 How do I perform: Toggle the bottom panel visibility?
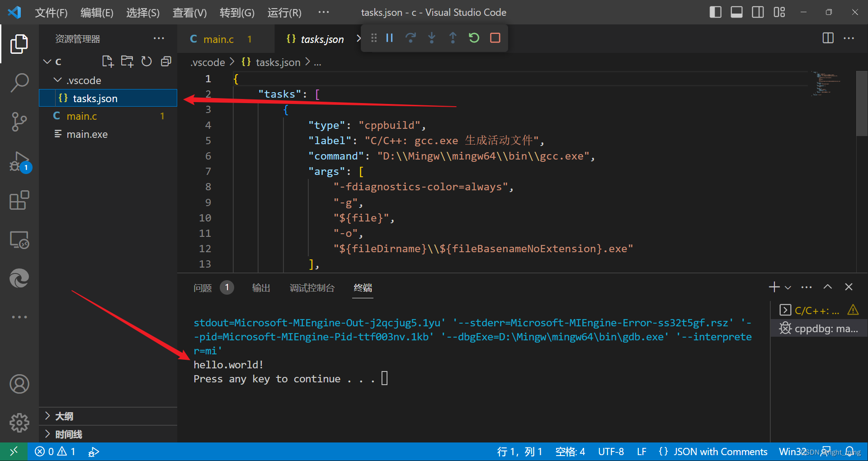736,12
